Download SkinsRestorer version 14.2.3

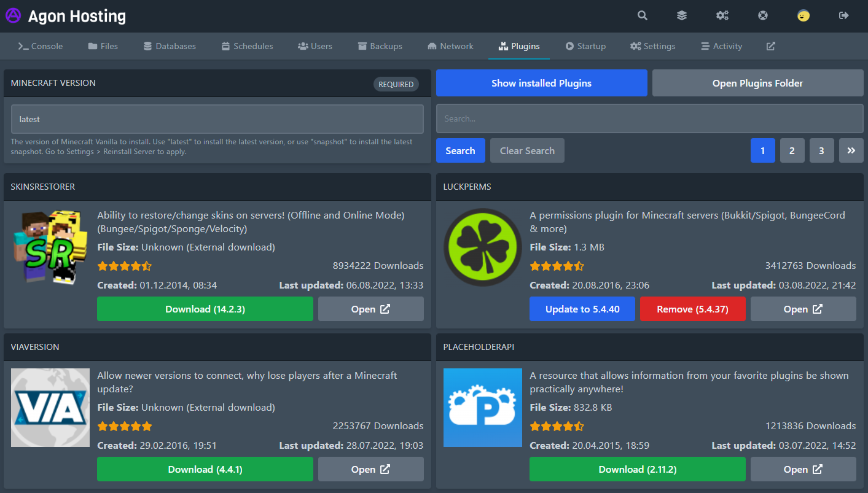[x=205, y=309]
